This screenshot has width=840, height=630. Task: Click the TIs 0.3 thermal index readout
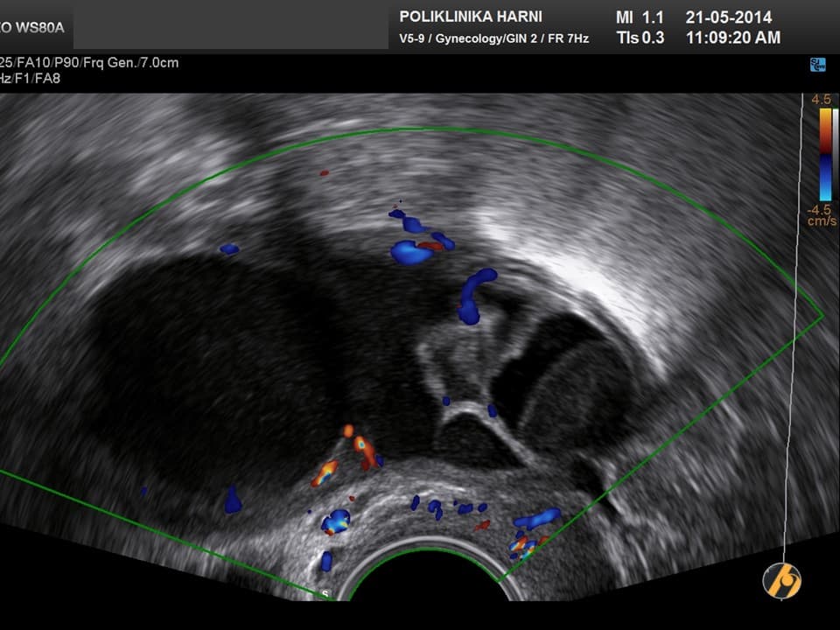pos(640,38)
